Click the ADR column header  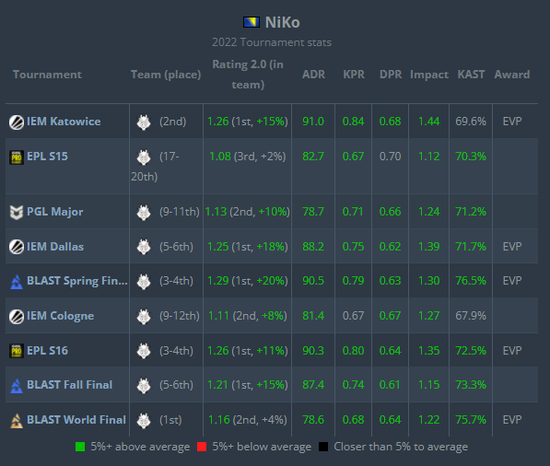pyautogui.click(x=314, y=75)
